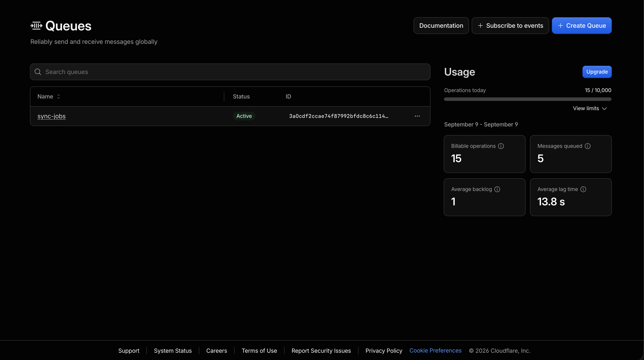Click the Status column header
644x360 pixels.
[x=241, y=96]
